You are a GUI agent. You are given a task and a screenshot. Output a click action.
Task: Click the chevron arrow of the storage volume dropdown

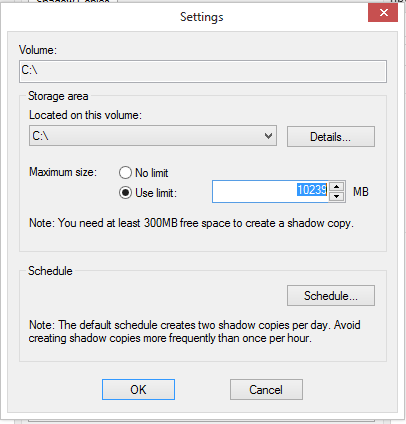click(268, 136)
